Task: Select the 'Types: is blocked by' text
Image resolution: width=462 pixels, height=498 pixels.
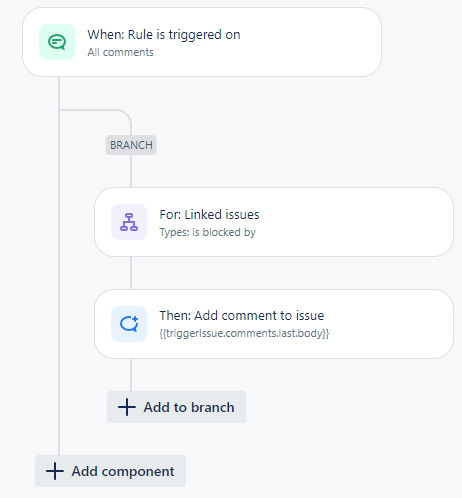Action: click(x=207, y=232)
